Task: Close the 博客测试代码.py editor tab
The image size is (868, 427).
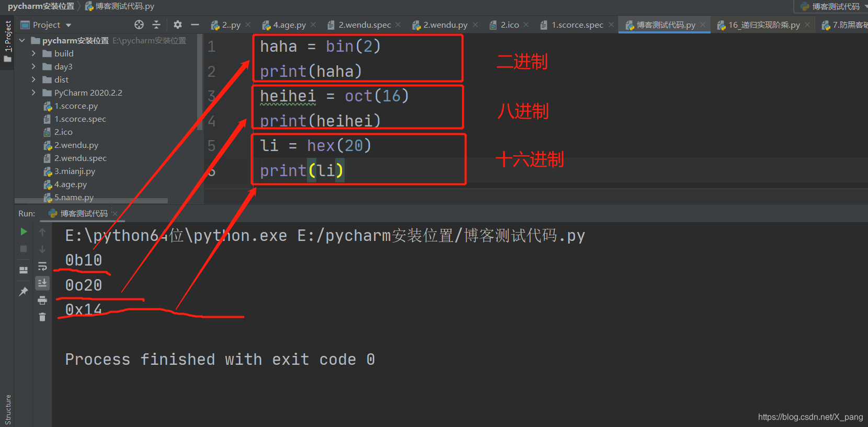Action: coord(703,25)
